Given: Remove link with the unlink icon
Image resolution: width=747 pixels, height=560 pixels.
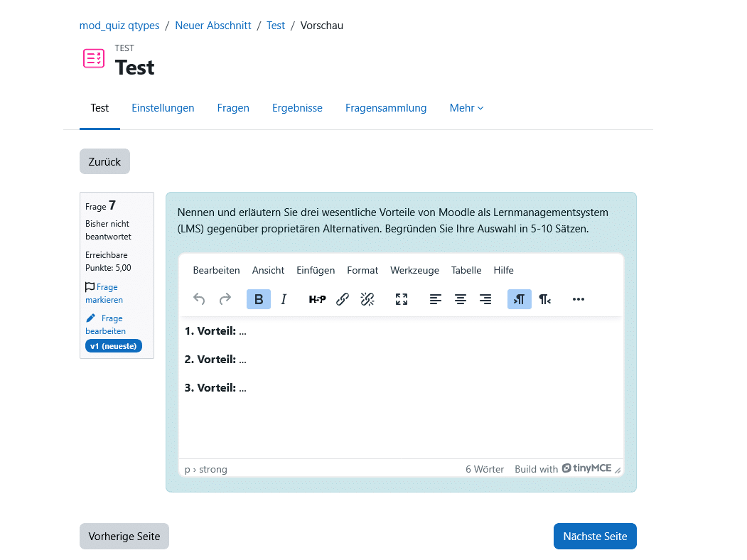Looking at the screenshot, I should click(x=367, y=299).
